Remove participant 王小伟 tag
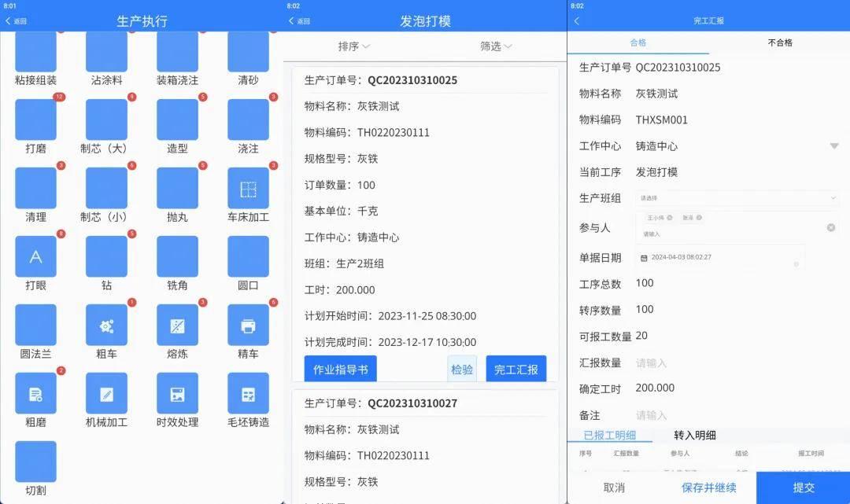This screenshot has height=504, width=850. coord(670,218)
